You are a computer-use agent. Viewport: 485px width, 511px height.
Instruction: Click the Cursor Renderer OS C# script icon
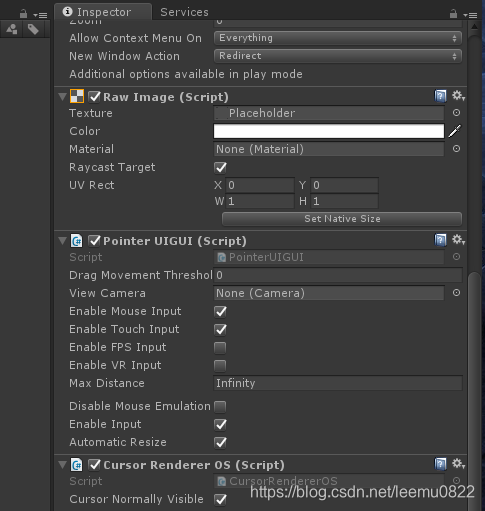coord(76,465)
